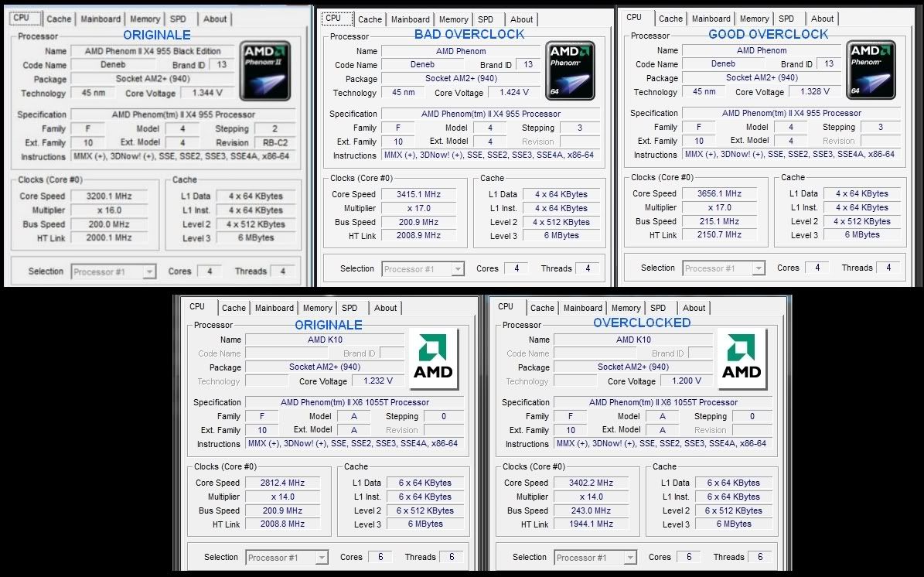Image resolution: width=924 pixels, height=577 pixels.
Task: Open the About tab in the X6 1055T ORIGINALE window
Action: (385, 308)
